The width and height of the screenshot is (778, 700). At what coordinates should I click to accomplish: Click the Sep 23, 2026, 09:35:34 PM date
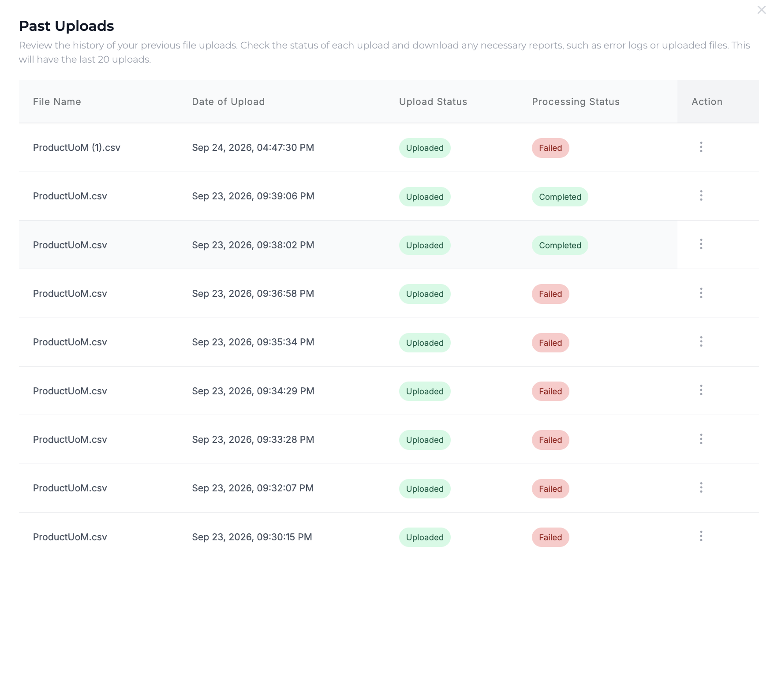[253, 342]
